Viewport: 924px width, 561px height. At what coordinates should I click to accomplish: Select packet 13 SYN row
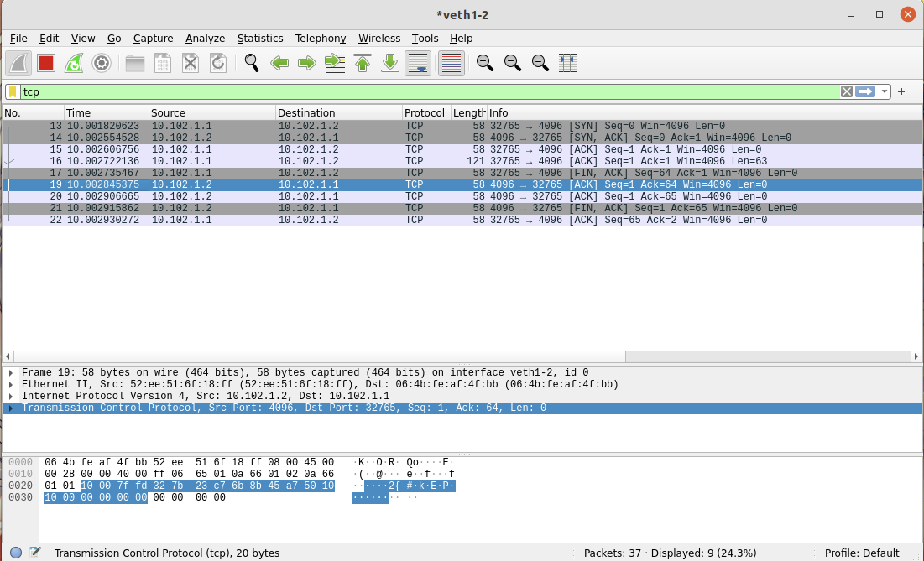pyautogui.click(x=462, y=126)
